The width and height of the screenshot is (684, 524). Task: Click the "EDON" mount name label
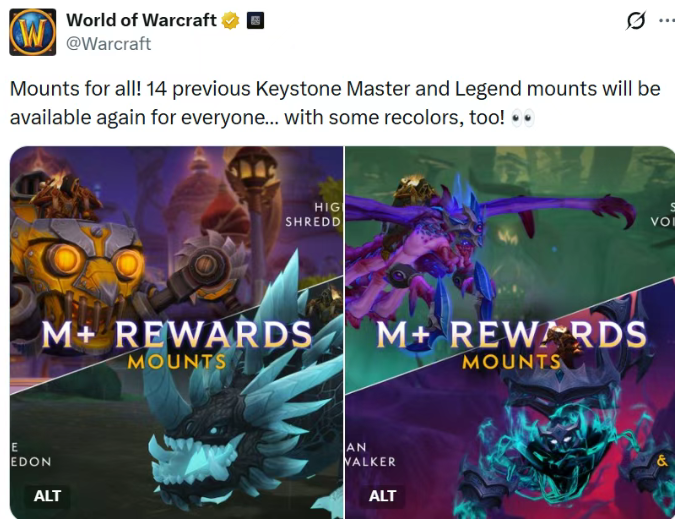(x=31, y=462)
